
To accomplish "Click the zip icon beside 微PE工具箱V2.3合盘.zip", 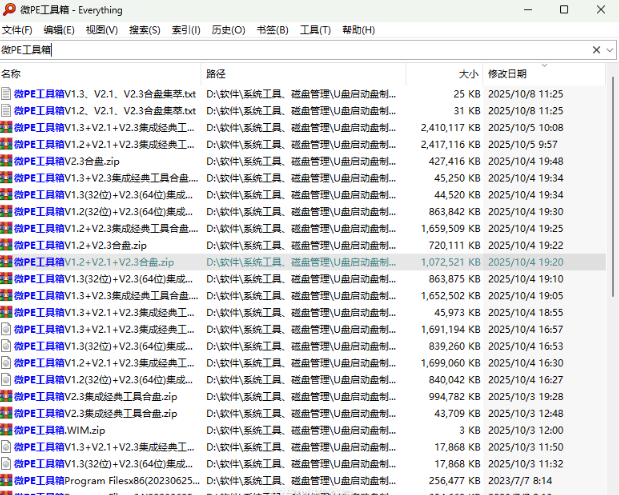I will click(6, 161).
